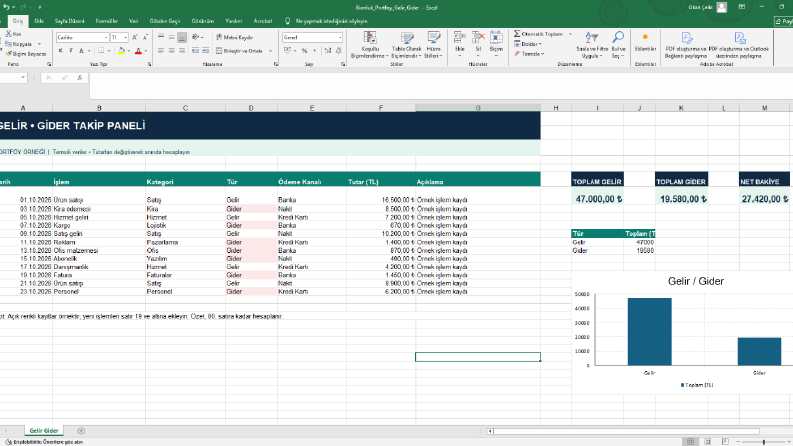Click the text orientation icon
Viewport: 793px width, 446px height.
point(196,37)
